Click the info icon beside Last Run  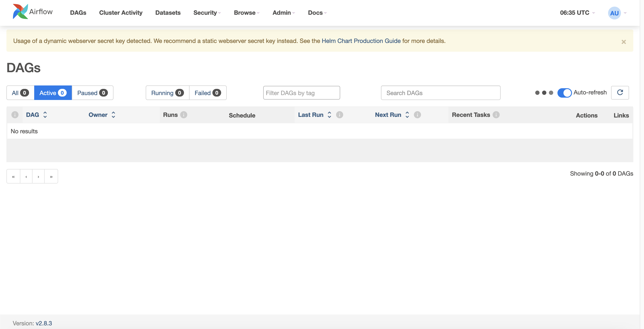click(x=339, y=115)
